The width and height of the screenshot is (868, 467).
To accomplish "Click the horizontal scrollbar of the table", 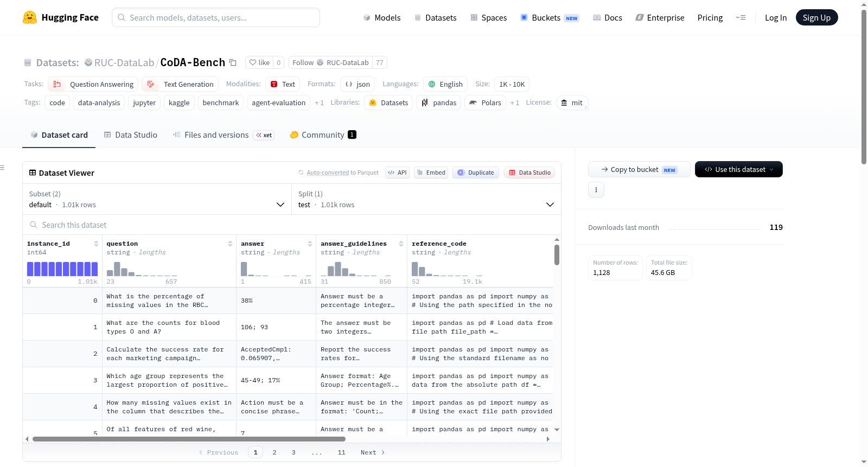I will [x=189, y=439].
